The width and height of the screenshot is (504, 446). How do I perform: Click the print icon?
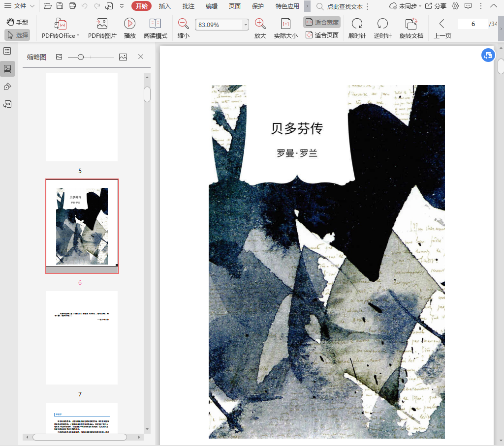tap(72, 6)
